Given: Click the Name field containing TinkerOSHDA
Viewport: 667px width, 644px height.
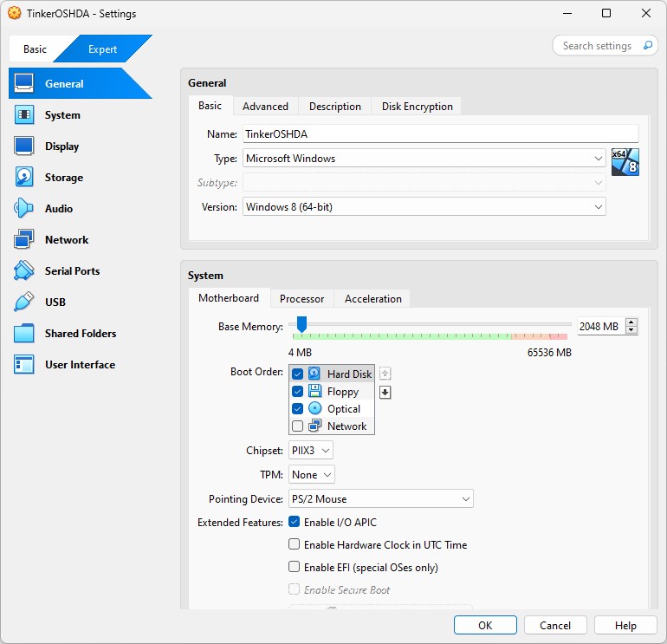Looking at the screenshot, I should pos(441,133).
